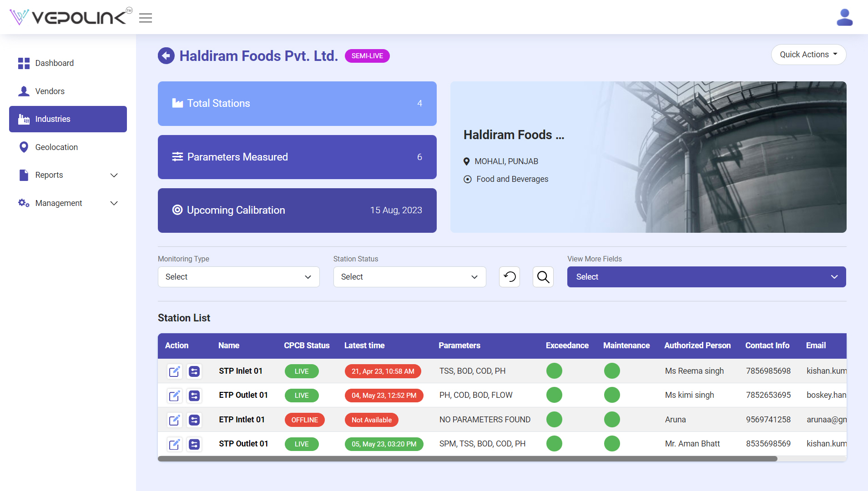Image resolution: width=868 pixels, height=491 pixels.
Task: Click the LIVE badge for STP Outlet 01
Action: [302, 444]
